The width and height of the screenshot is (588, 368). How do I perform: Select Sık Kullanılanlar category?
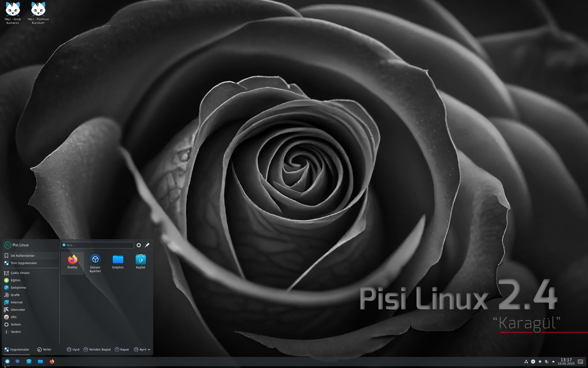31,256
